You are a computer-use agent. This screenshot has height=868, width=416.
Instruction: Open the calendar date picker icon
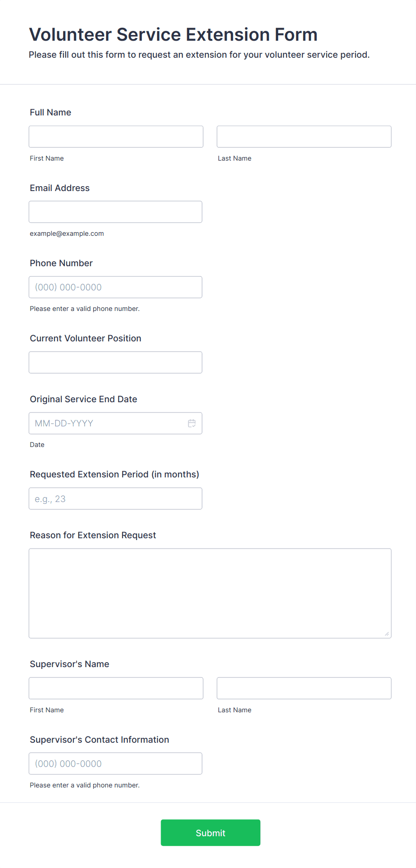click(x=192, y=423)
